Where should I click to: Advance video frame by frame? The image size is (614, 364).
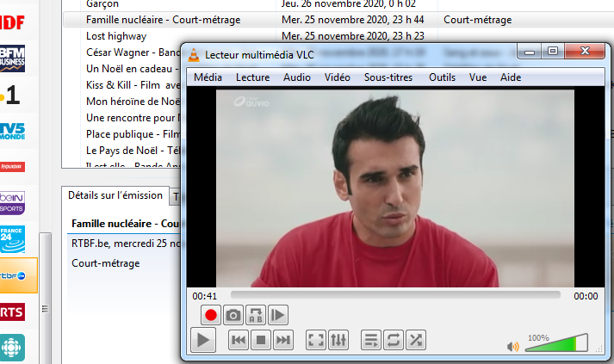[x=278, y=315]
